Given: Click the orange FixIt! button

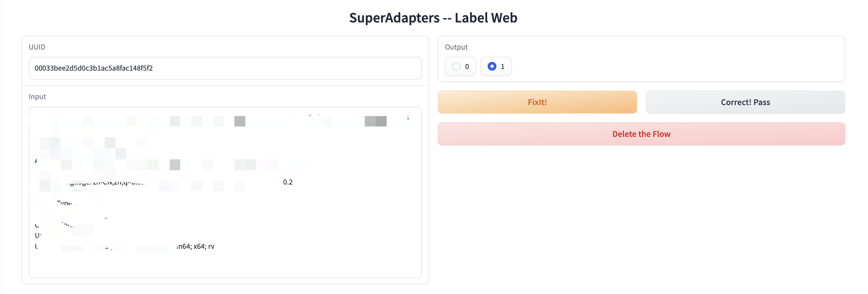Looking at the screenshot, I should pos(537,102).
